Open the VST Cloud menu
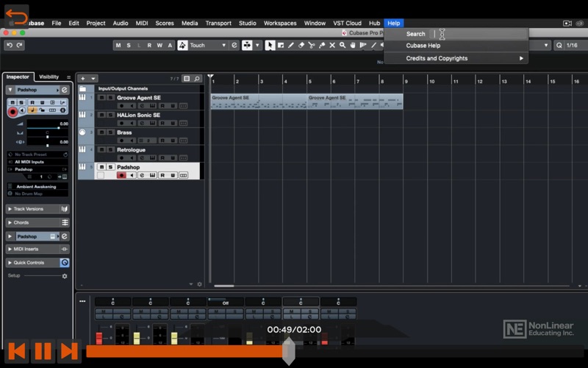Image resolution: width=588 pixels, height=368 pixels. tap(347, 23)
